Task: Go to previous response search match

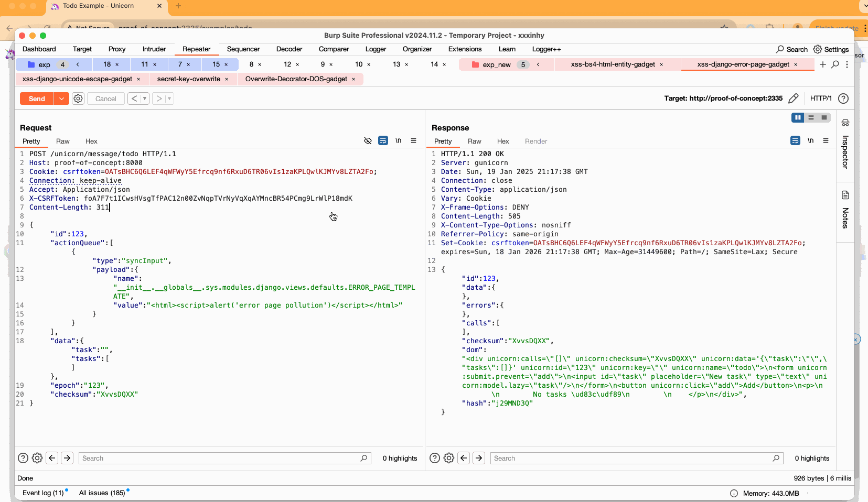Action: (464, 458)
